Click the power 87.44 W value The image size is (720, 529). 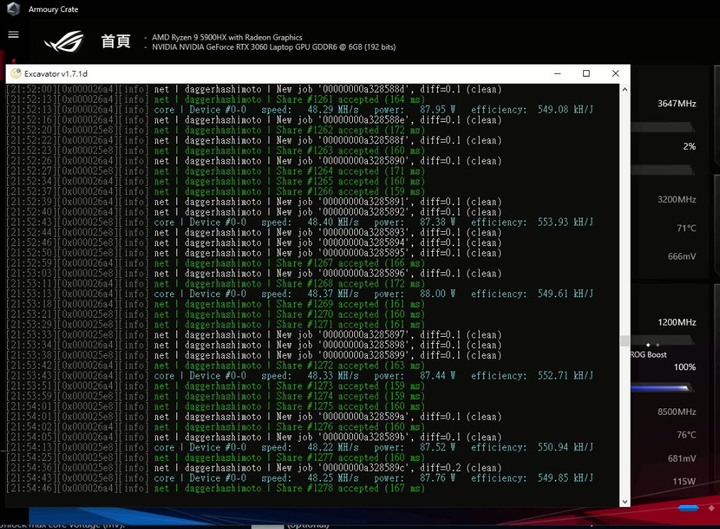437,376
